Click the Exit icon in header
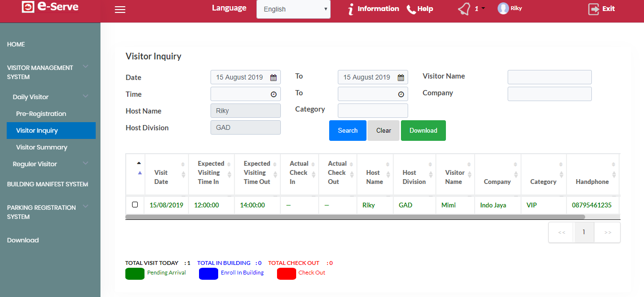This screenshot has height=297, width=644. click(594, 9)
